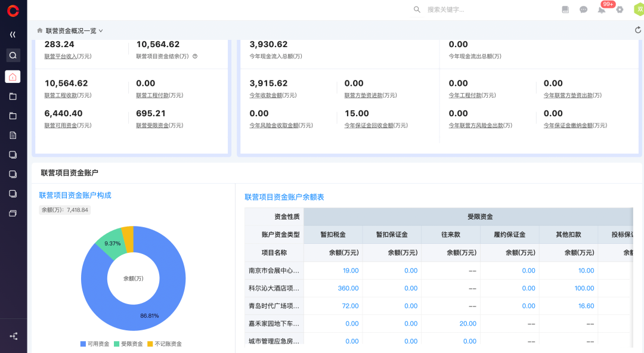Go to home via sidebar house icon
The image size is (644, 353).
[13, 76]
